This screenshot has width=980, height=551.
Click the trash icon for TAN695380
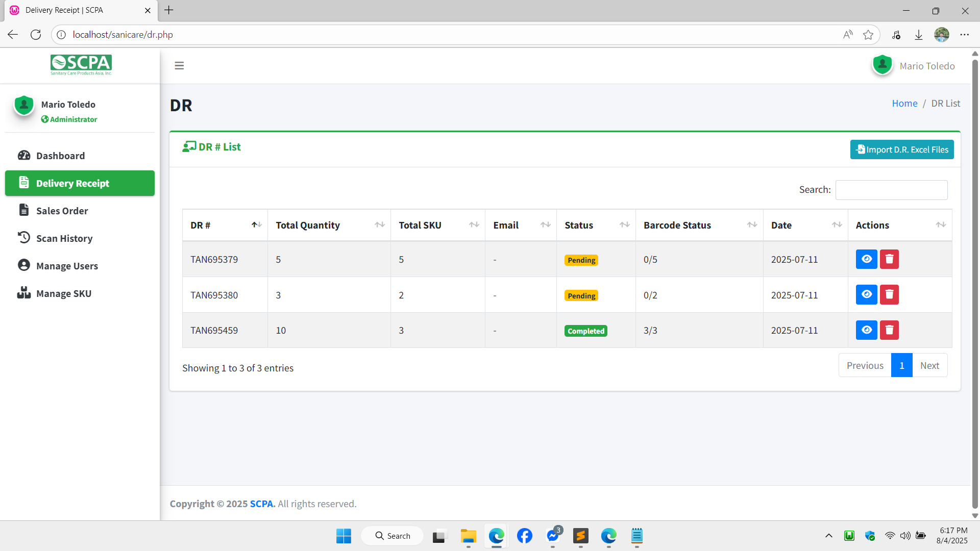tap(889, 295)
